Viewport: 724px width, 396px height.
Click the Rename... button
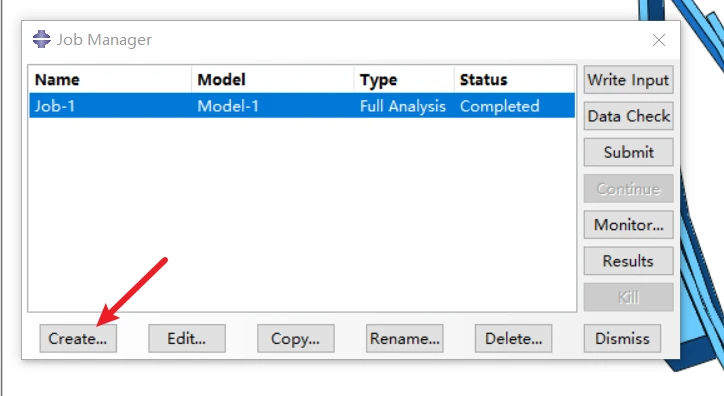404,338
